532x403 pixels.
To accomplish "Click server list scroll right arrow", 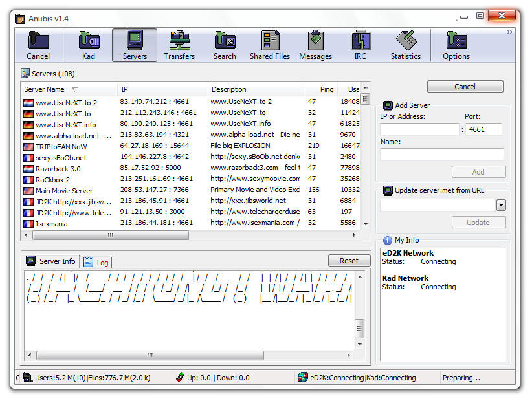I will coord(355,235).
